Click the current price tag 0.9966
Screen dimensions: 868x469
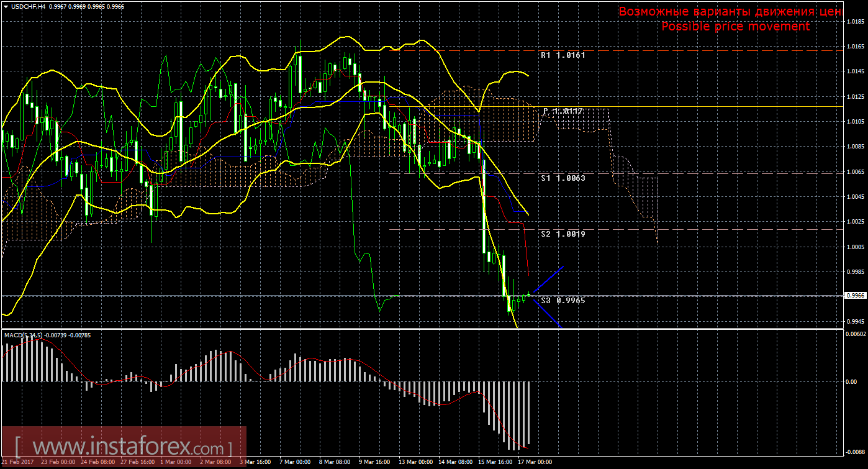pyautogui.click(x=854, y=296)
